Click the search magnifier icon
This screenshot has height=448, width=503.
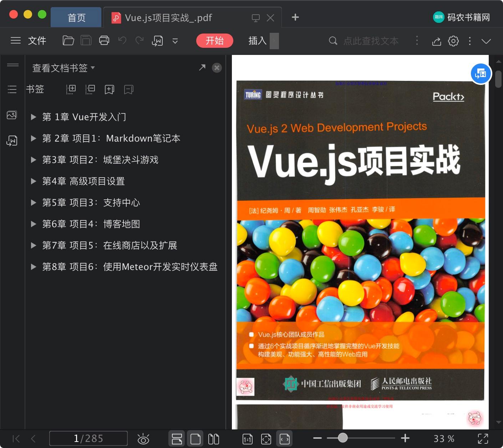[333, 41]
